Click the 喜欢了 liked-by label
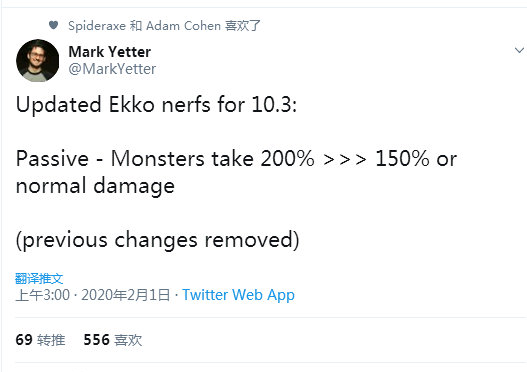 243,26
